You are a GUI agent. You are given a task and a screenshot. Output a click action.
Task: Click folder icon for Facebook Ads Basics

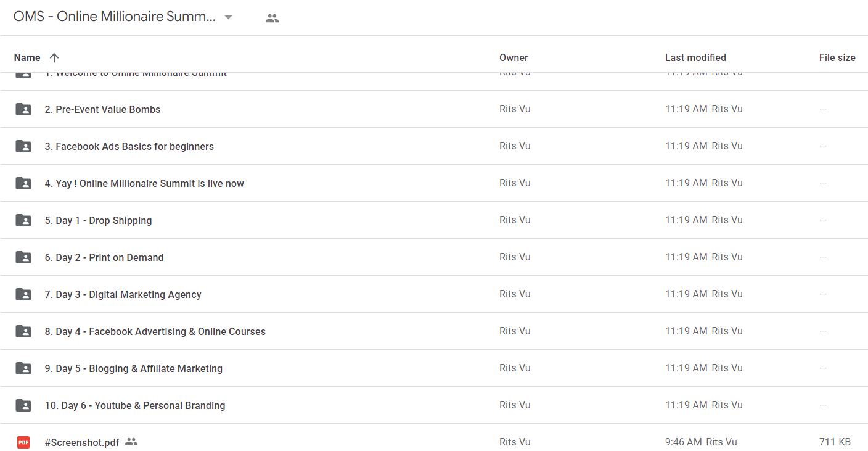click(23, 146)
